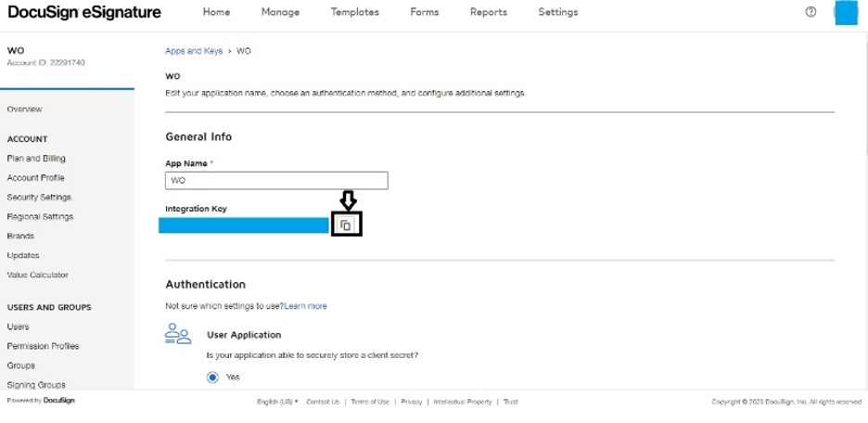Open the Terms of Use link
Screen dimensions: 868x423
click(370, 402)
